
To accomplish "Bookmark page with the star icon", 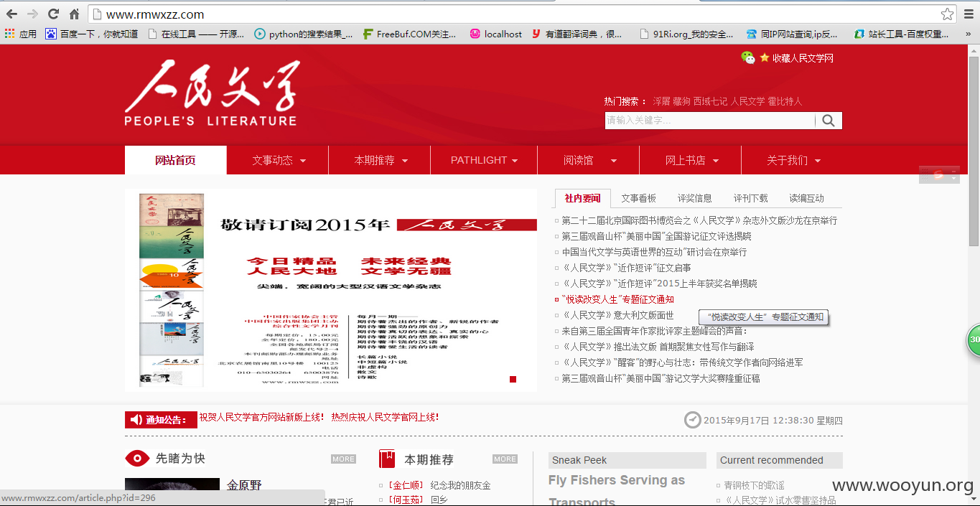I will [x=948, y=14].
